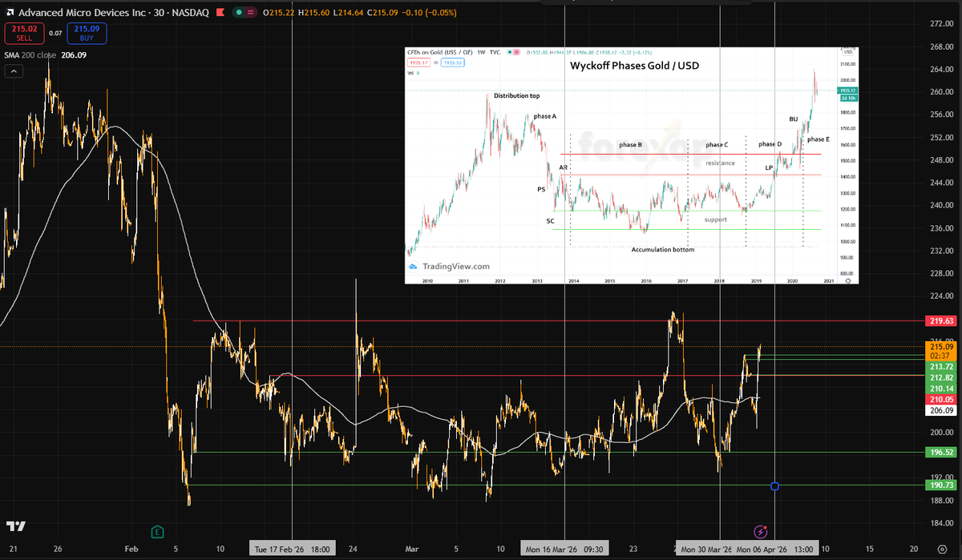Click the AMD symbol logo icon
962x560 pixels.
coord(10,13)
